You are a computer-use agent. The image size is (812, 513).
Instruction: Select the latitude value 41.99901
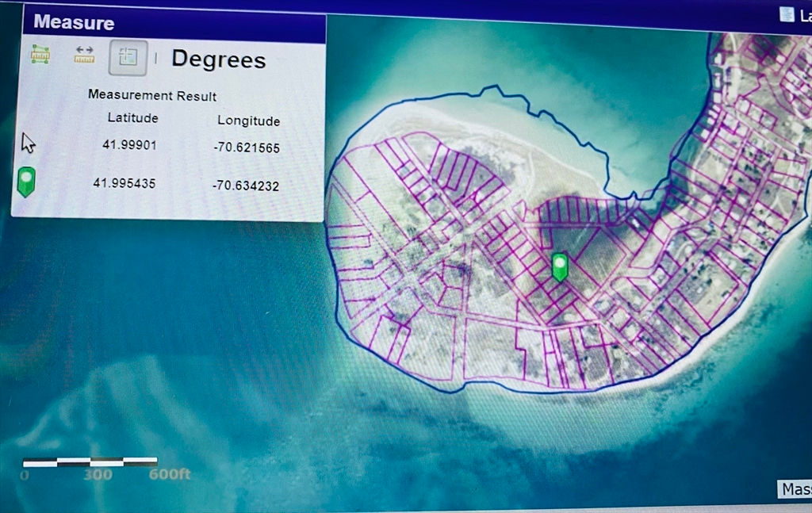(129, 145)
